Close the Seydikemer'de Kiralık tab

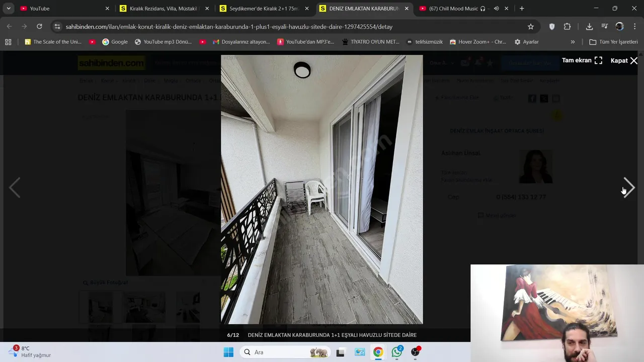pos(306,9)
